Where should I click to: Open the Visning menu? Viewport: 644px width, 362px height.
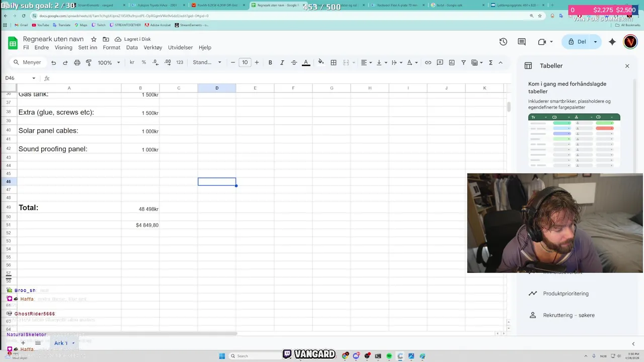[x=63, y=47]
